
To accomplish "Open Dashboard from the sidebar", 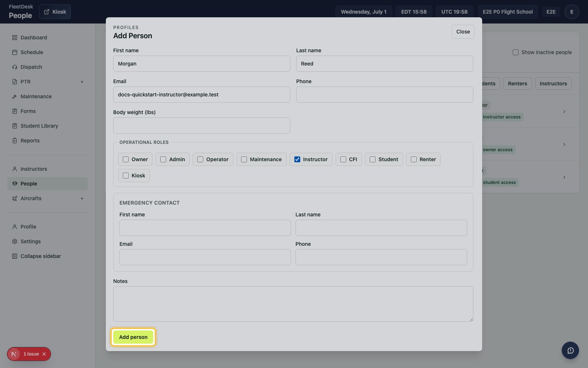I will pos(47,38).
